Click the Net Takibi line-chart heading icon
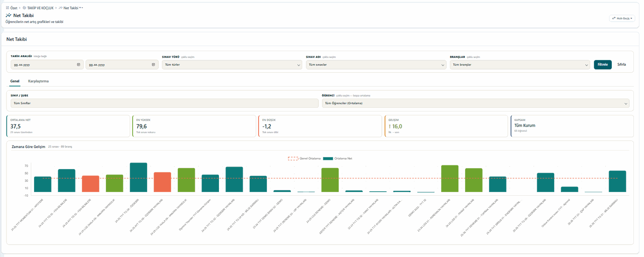 [9, 15]
